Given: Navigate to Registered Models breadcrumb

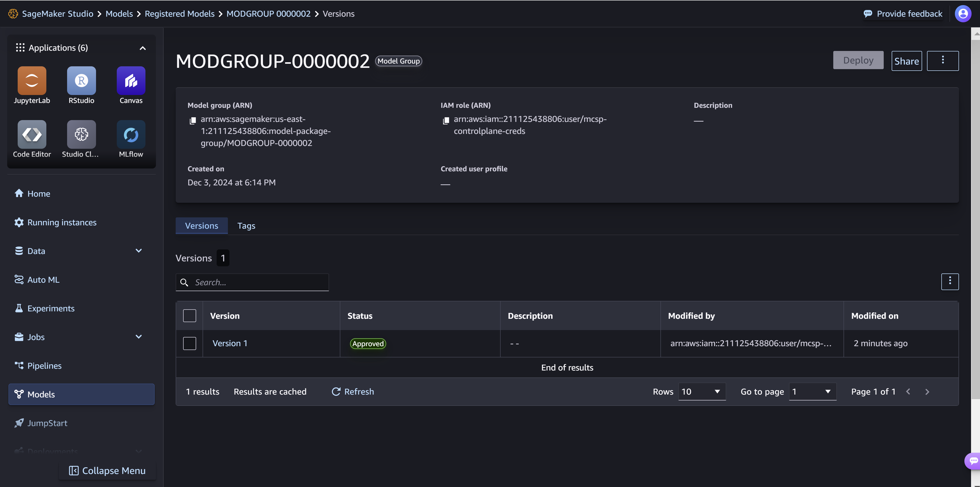Looking at the screenshot, I should point(180,13).
